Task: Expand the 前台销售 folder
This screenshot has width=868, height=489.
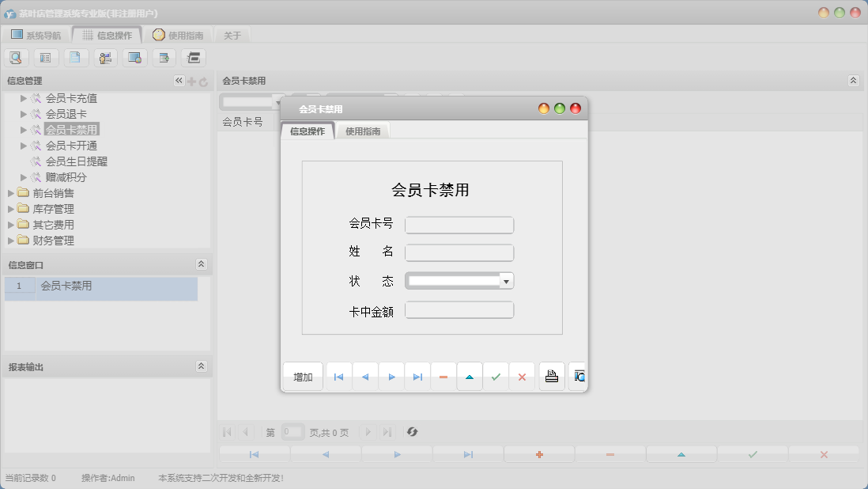Action: click(x=10, y=193)
